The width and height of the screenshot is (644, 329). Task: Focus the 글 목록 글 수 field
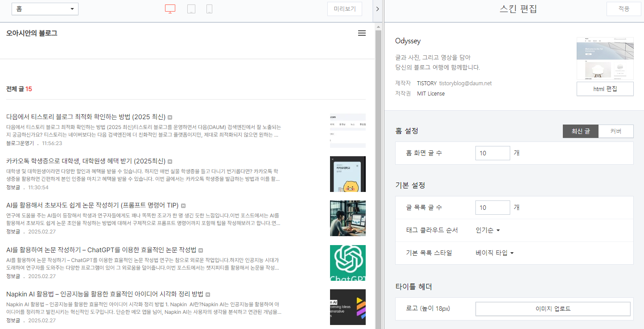[x=493, y=208]
